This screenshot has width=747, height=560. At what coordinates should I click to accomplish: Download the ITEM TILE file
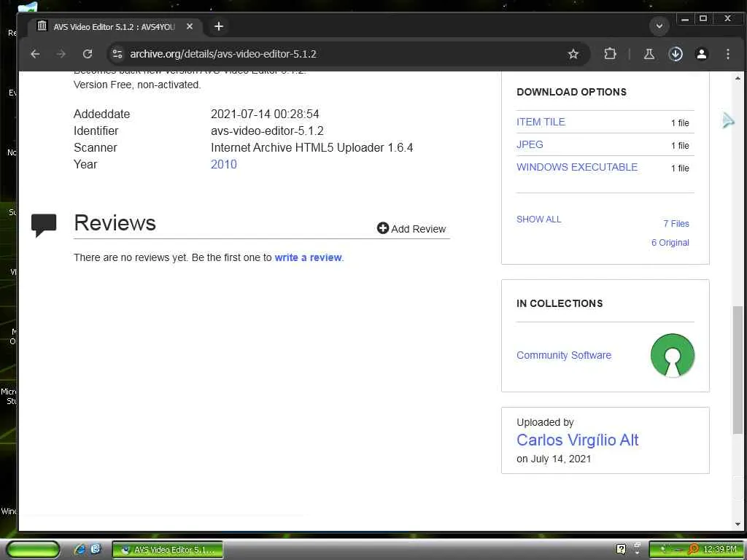coord(541,122)
